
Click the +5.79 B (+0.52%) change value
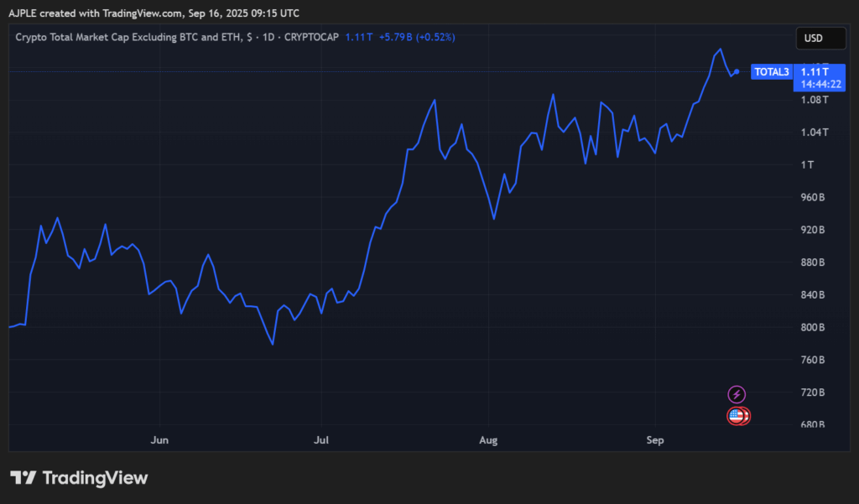pos(417,37)
